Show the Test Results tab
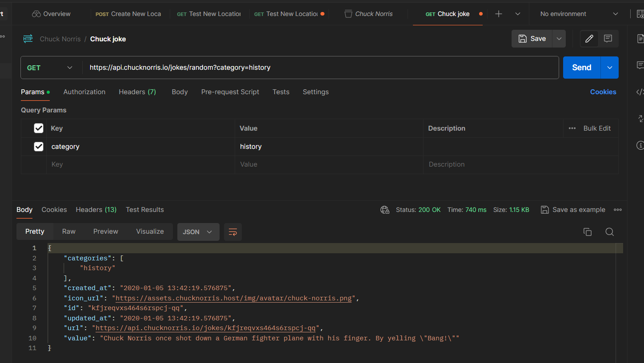Viewport: 644px width, 363px height. (x=145, y=210)
